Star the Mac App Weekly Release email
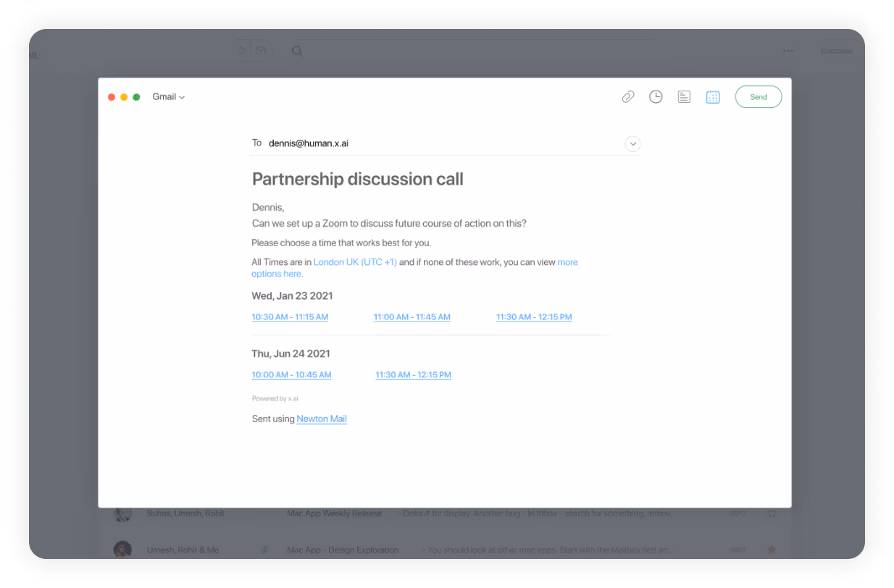Screen dimensions: 894x588 point(772,513)
